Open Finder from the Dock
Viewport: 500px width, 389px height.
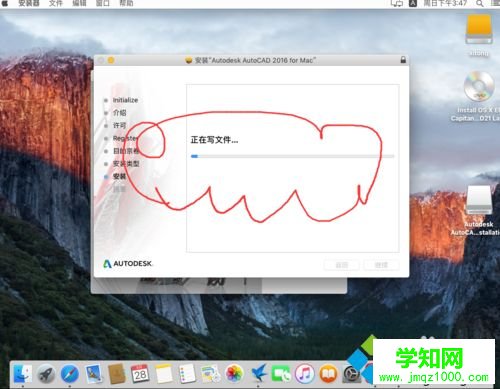click(23, 374)
